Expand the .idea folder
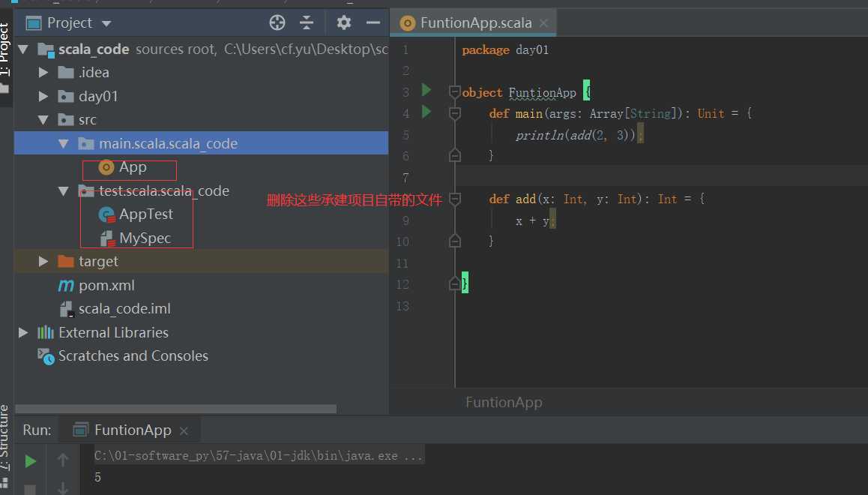The width and height of the screenshot is (868, 495). point(43,73)
